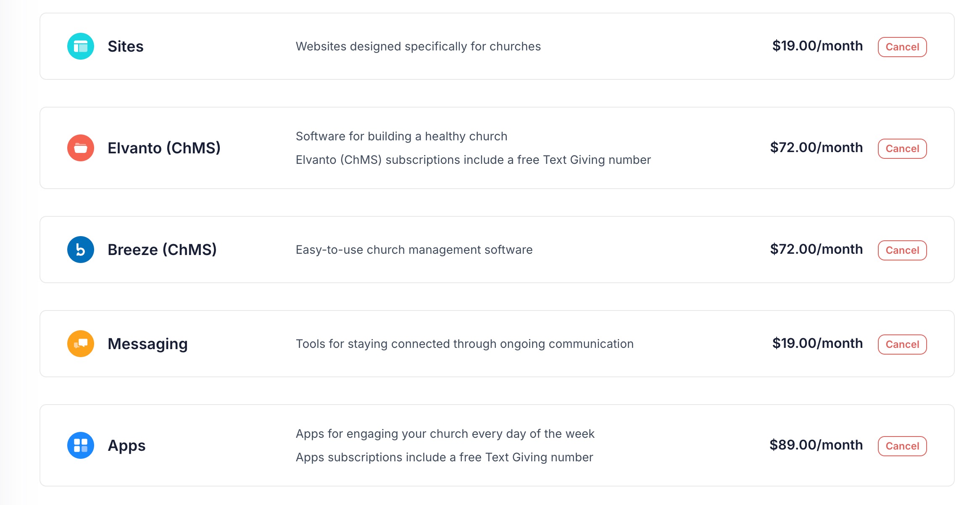
Task: Select the Elvanto (ChMS) title text
Action: 164,148
